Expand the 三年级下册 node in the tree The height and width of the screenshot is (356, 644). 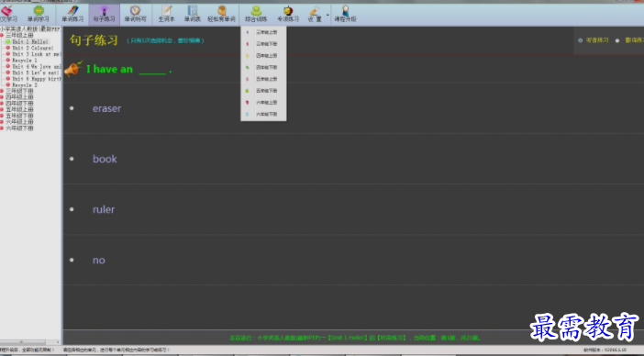(x=2, y=91)
